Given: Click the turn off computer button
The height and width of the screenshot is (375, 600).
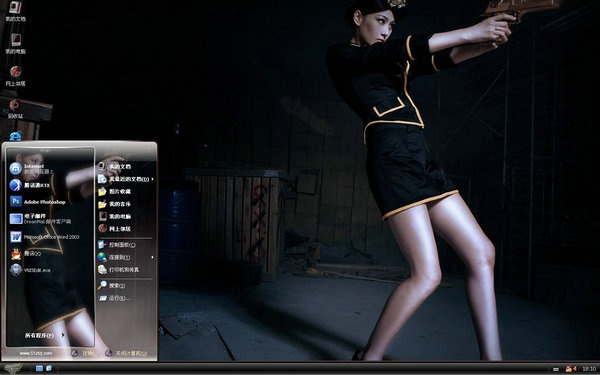Looking at the screenshot, I should pos(126,353).
